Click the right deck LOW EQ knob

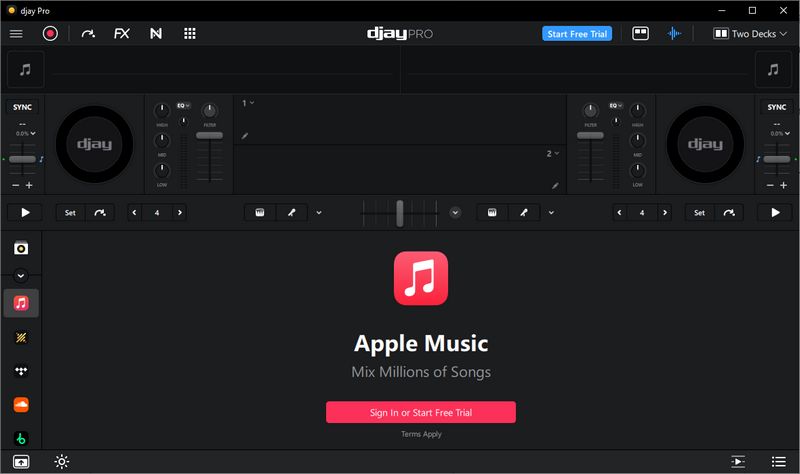(637, 170)
